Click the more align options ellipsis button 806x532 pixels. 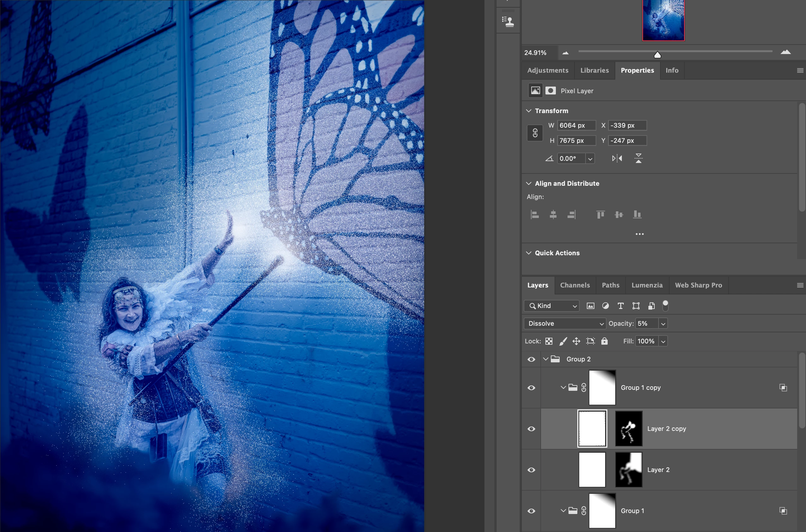tap(640, 234)
